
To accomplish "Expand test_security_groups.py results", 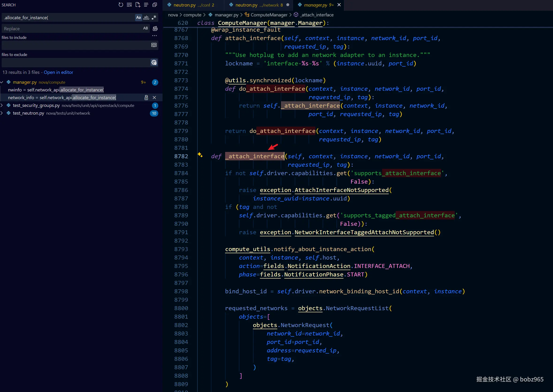I will (2, 105).
